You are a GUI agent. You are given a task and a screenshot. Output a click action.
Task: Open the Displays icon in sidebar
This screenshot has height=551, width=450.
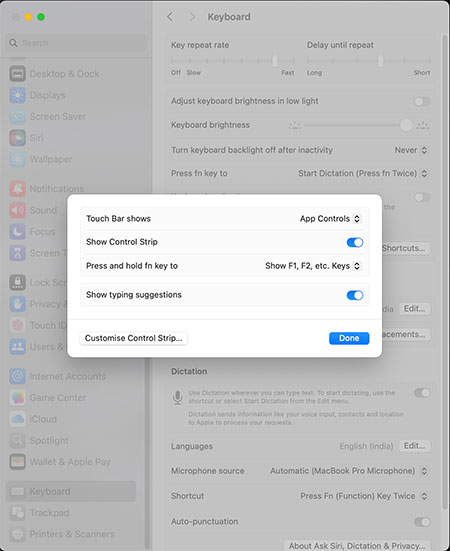17,95
